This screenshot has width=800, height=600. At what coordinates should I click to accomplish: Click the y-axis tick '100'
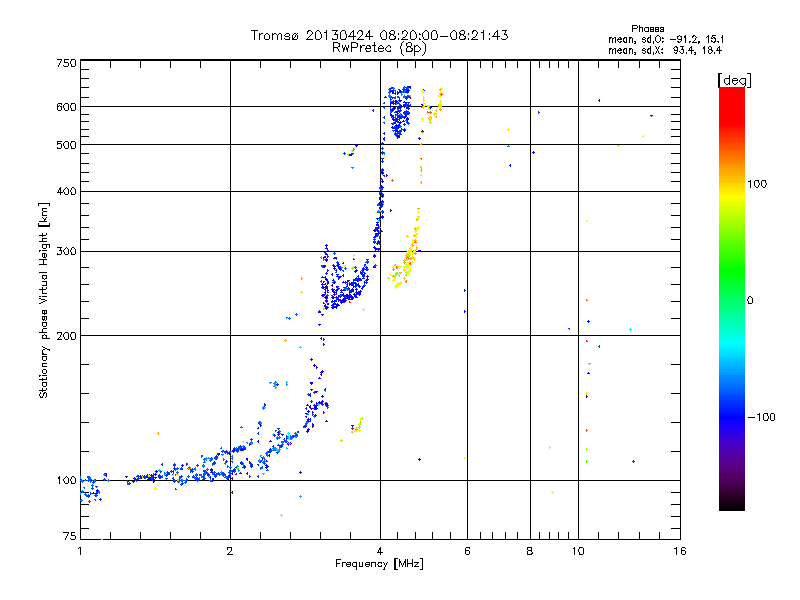pyautogui.click(x=66, y=480)
